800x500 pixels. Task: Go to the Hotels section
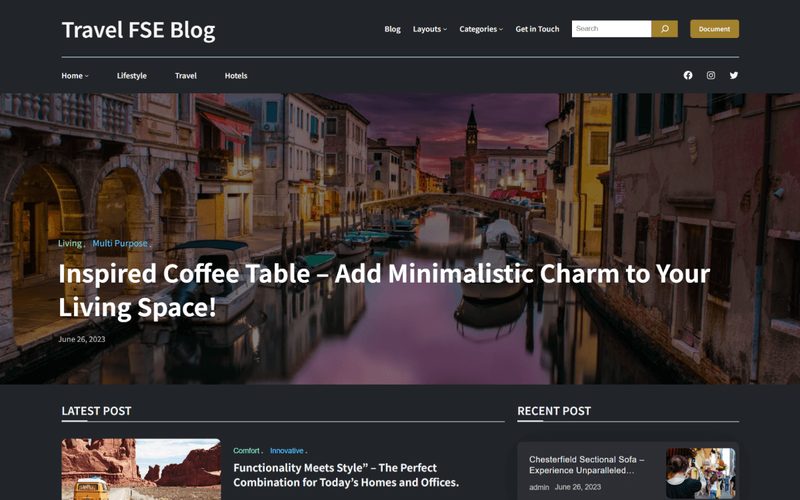(236, 76)
